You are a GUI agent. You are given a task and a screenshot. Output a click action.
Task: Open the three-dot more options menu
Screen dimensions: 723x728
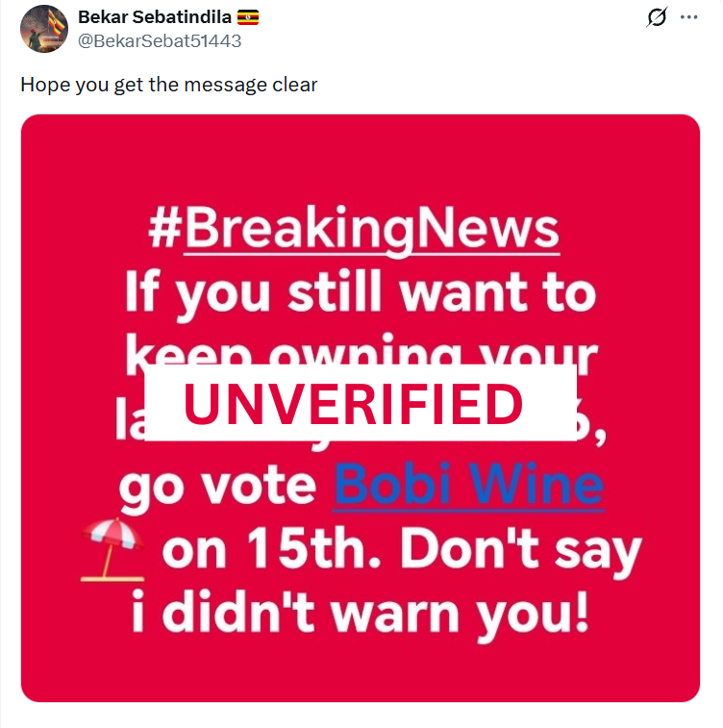pyautogui.click(x=688, y=17)
